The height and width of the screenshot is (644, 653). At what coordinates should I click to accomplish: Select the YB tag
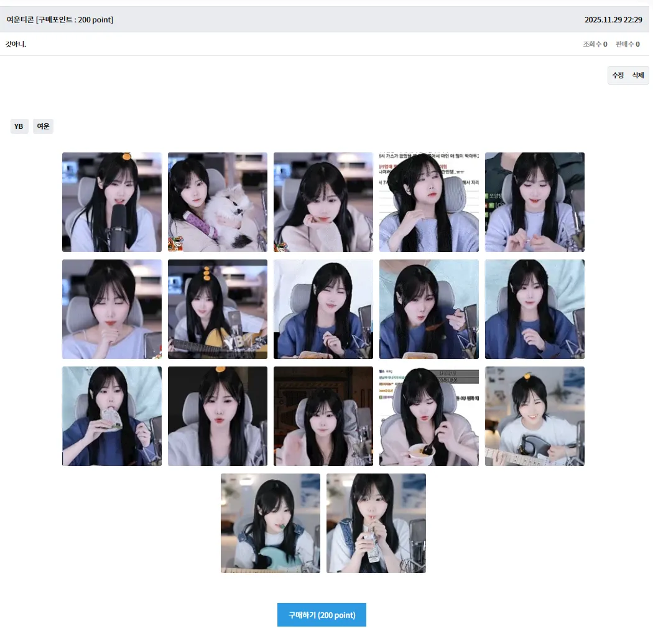tap(19, 126)
